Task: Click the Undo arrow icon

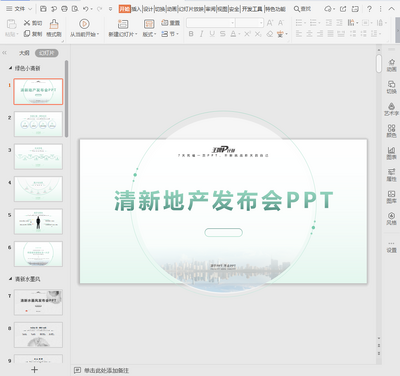Action: pos(86,9)
